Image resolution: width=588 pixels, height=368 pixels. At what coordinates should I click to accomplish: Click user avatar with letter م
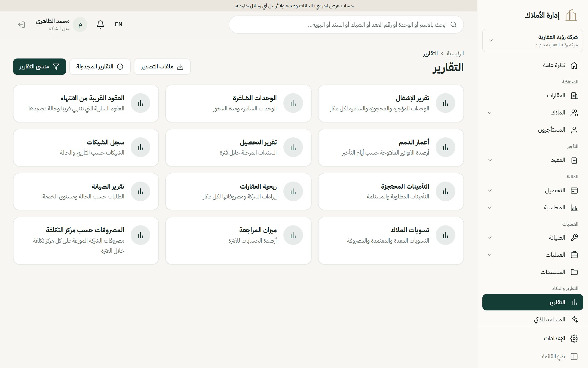pyautogui.click(x=80, y=25)
